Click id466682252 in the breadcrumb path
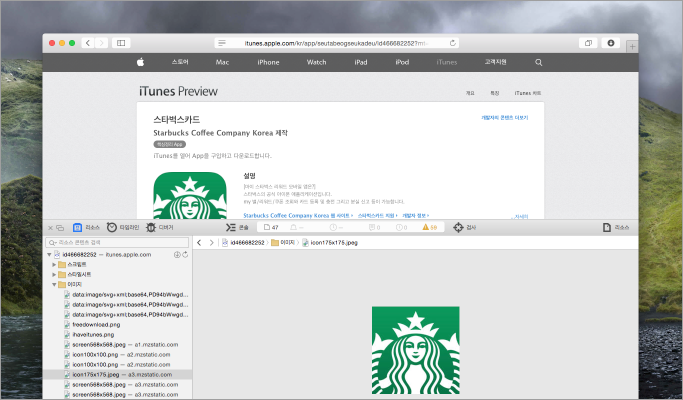The image size is (683, 400). (x=243, y=243)
